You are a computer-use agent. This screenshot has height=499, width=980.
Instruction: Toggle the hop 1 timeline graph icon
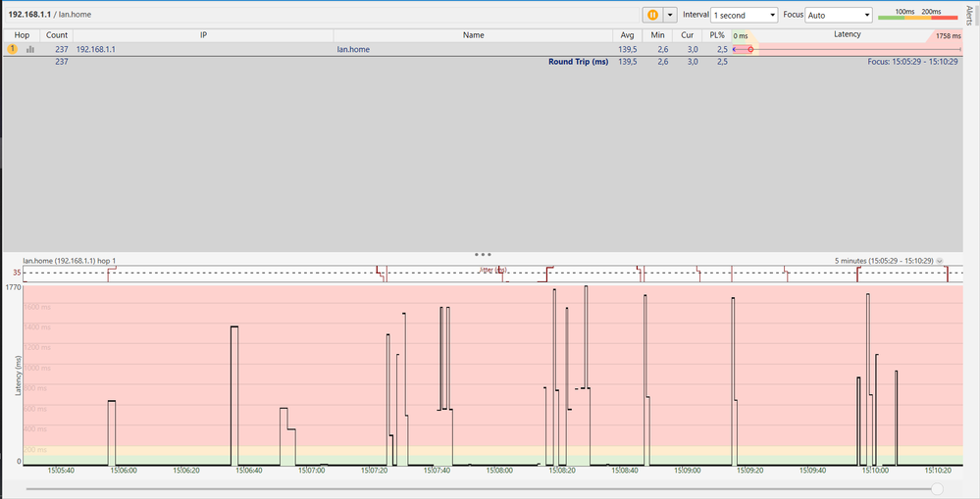coord(30,48)
